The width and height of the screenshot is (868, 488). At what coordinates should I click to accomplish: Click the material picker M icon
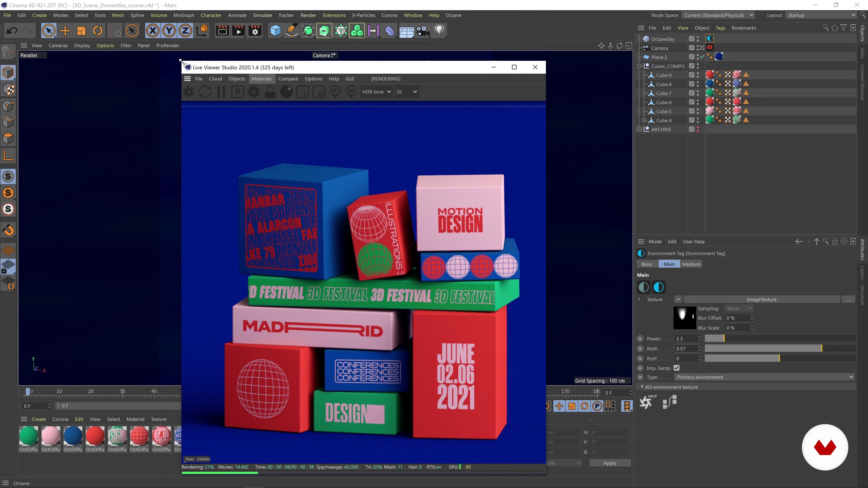(x=351, y=92)
